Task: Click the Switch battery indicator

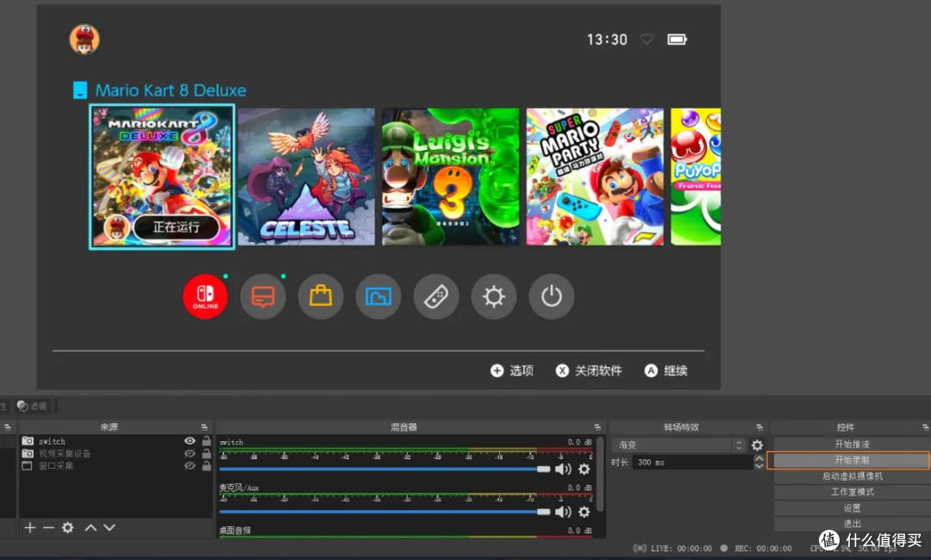Action: coord(677,40)
